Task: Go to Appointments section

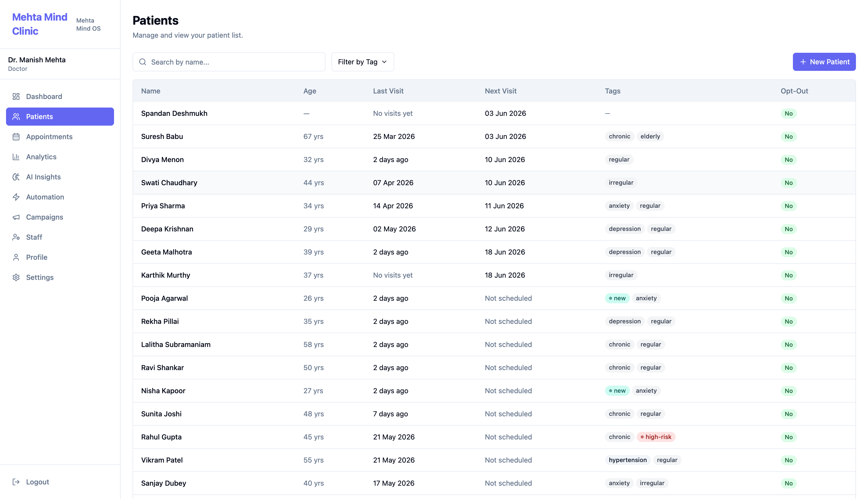Action: point(60,137)
